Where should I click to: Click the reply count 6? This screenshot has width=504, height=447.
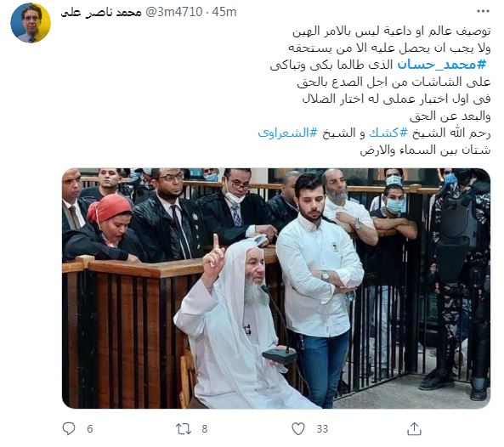coord(90,428)
